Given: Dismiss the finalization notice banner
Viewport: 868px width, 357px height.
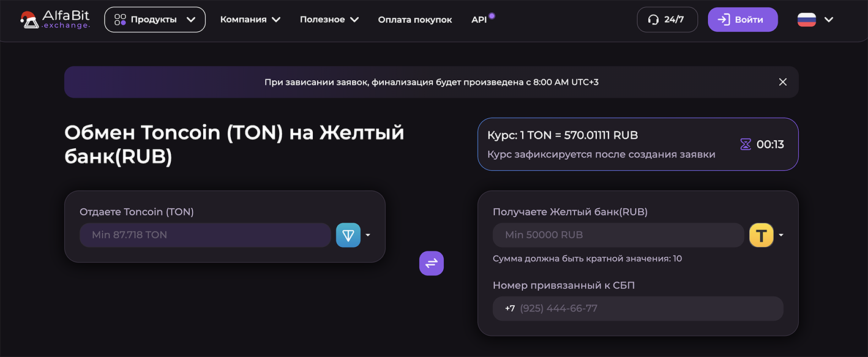Looking at the screenshot, I should [782, 82].
